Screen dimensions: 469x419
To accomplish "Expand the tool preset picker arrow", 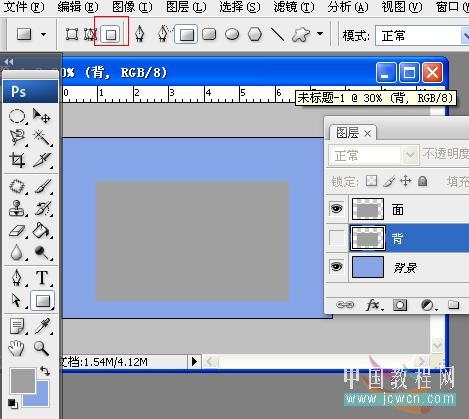I will click(x=43, y=34).
